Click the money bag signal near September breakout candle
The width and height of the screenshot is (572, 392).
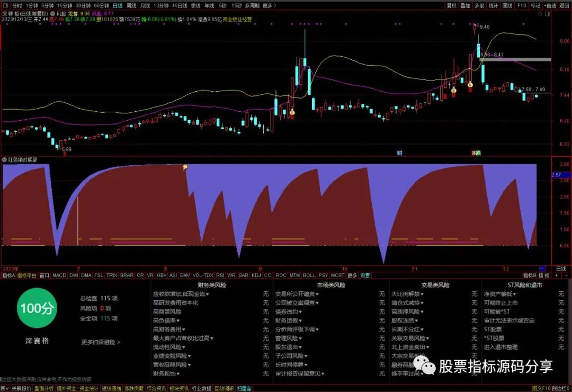292,112
